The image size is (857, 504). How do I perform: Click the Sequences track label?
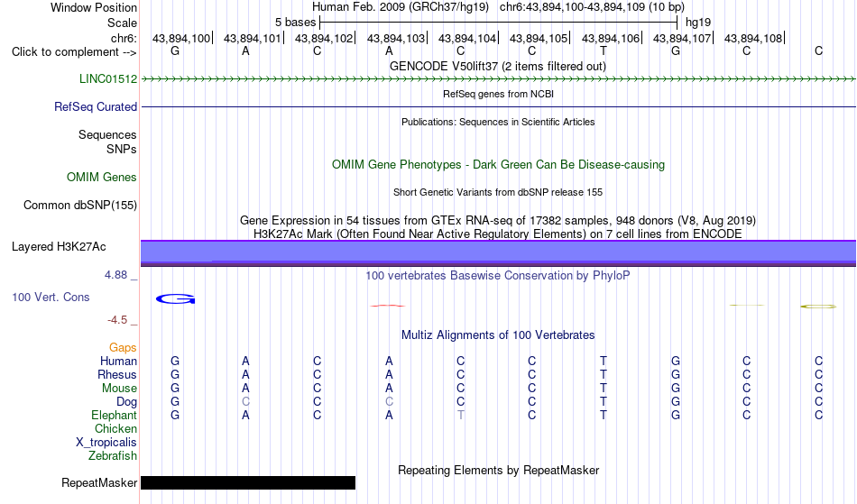[107, 135]
